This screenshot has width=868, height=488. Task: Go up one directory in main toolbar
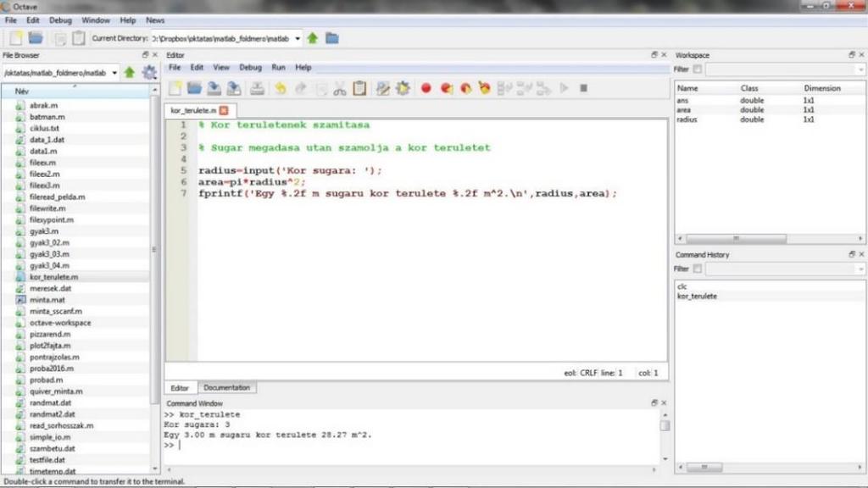pyautogui.click(x=313, y=38)
